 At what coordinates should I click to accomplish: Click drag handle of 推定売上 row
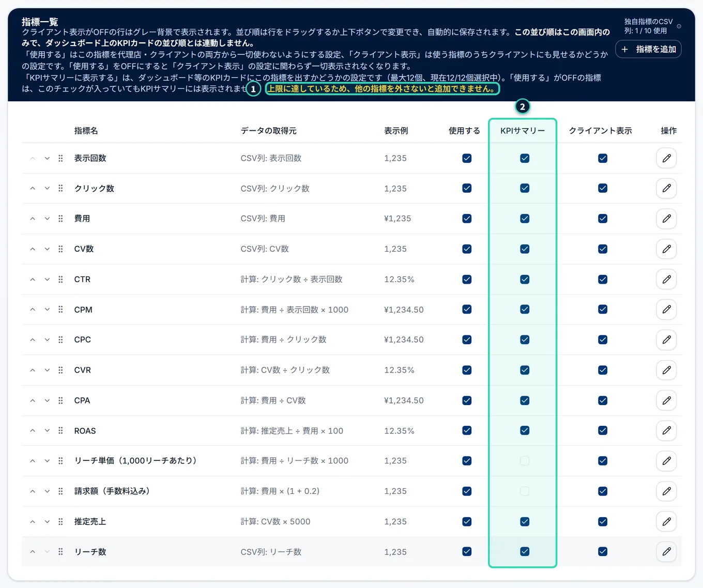click(60, 521)
